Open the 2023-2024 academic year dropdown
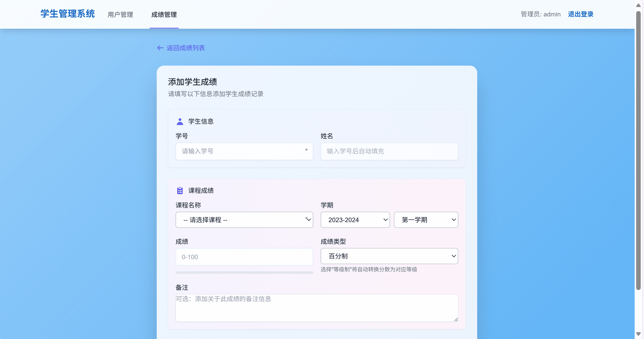This screenshot has width=644, height=339. click(x=355, y=220)
